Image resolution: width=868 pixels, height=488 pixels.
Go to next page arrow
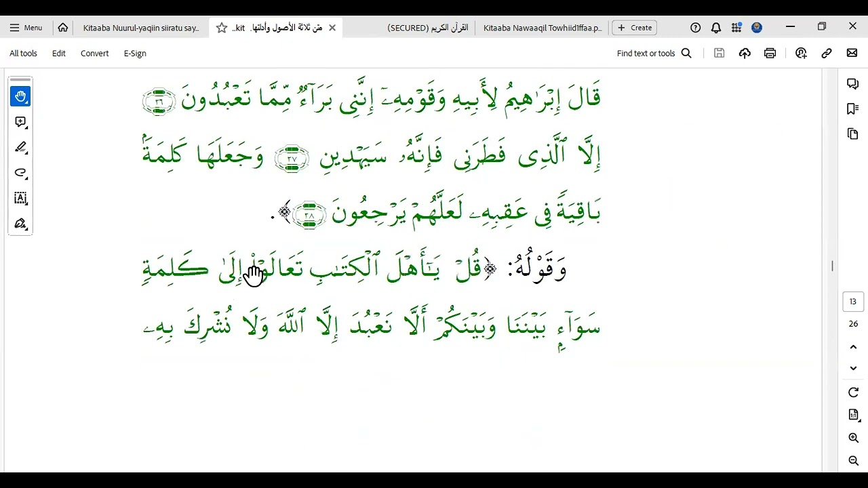(x=853, y=368)
